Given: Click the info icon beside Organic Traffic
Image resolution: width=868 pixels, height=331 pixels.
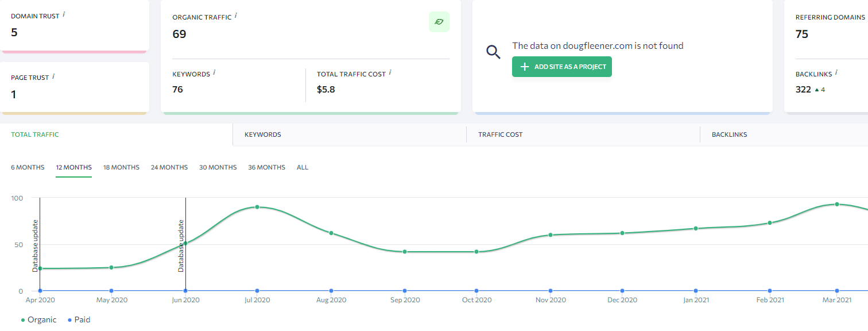Looking at the screenshot, I should click(x=236, y=16).
